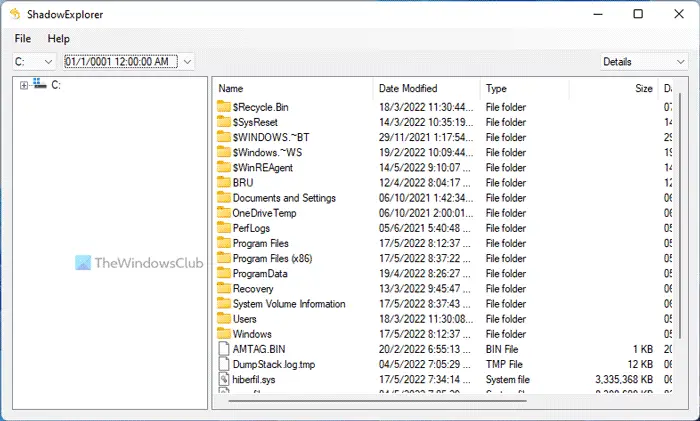Select the $WinREAgent name text
The width and height of the screenshot is (700, 421).
[263, 168]
